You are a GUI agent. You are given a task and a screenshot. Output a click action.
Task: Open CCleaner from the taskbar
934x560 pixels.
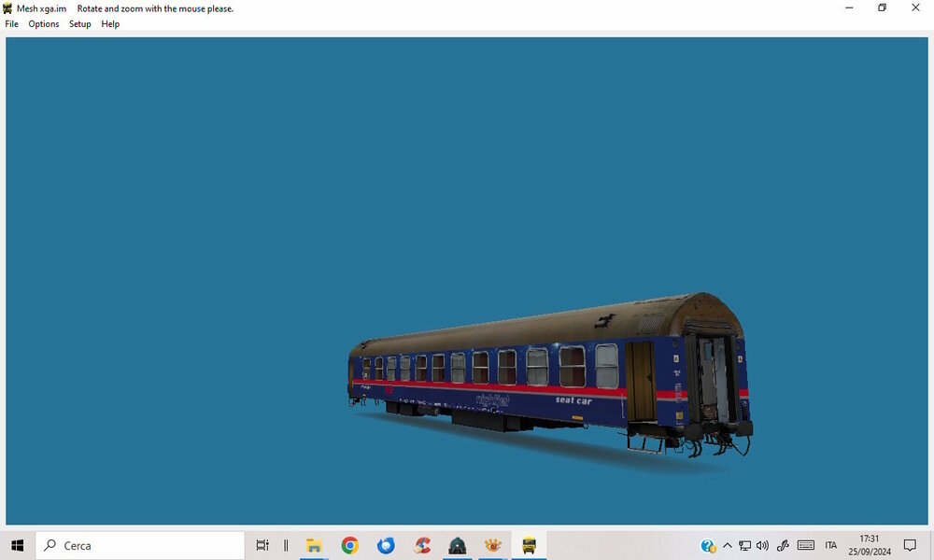pos(422,545)
